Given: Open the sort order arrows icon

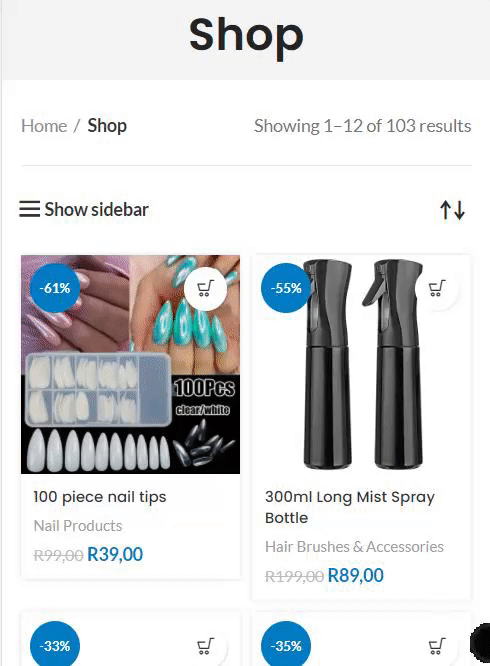Looking at the screenshot, I should point(452,210).
